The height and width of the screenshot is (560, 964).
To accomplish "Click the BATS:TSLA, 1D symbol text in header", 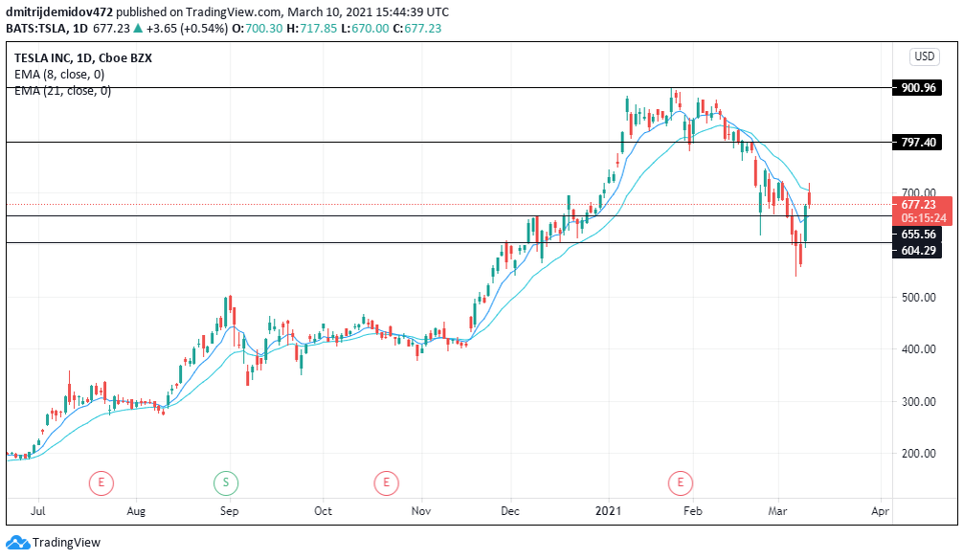I will (x=47, y=29).
